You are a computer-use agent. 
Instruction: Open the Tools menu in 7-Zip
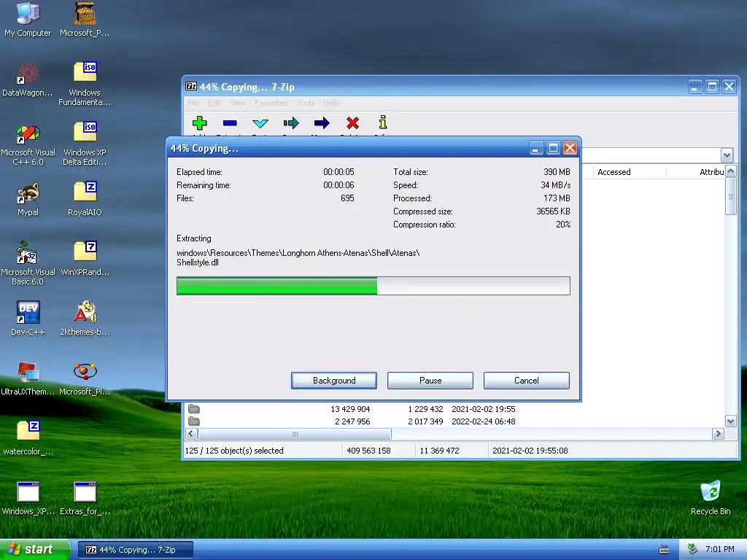click(x=306, y=103)
